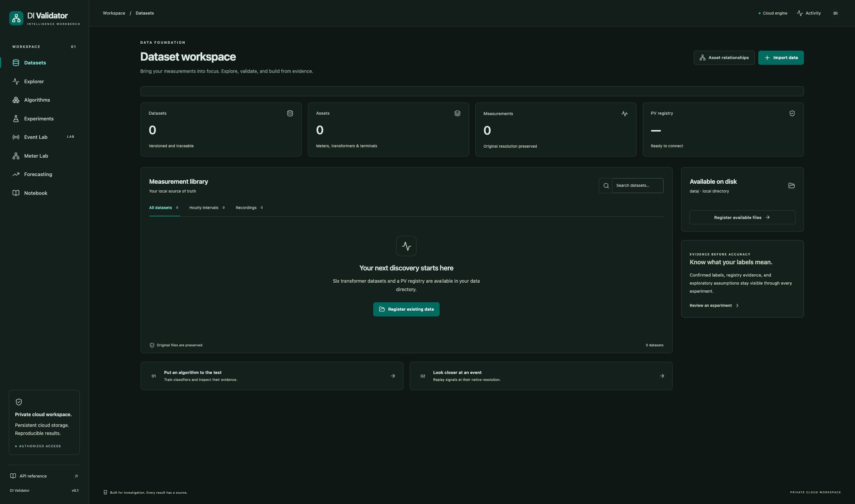855x504 pixels.
Task: Click the Event Lab broadcast icon
Action: 16,137
